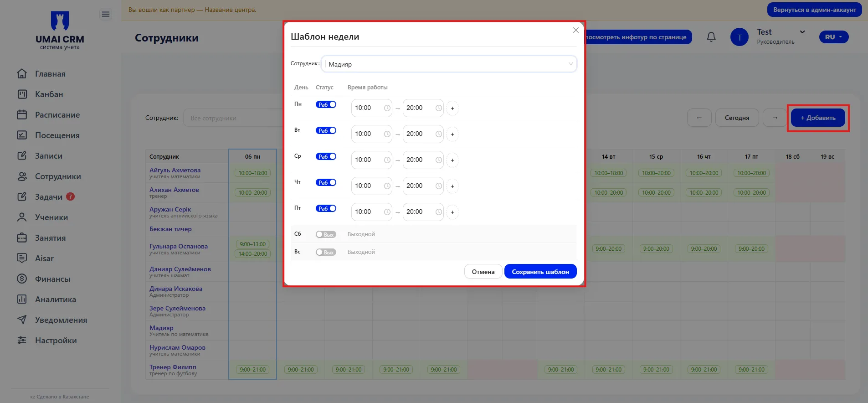Open Чт end time field
The height and width of the screenshot is (403, 868).
[x=423, y=186]
